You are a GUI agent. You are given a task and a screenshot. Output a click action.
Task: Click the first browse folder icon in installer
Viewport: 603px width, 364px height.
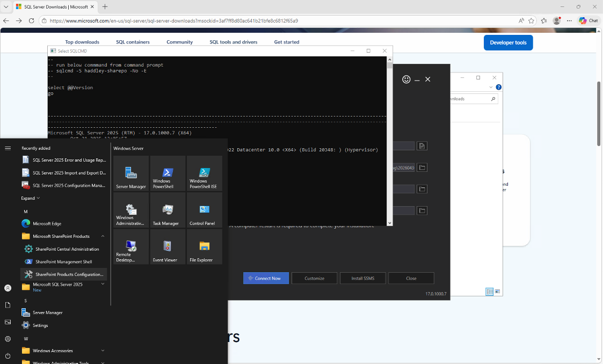click(x=422, y=168)
